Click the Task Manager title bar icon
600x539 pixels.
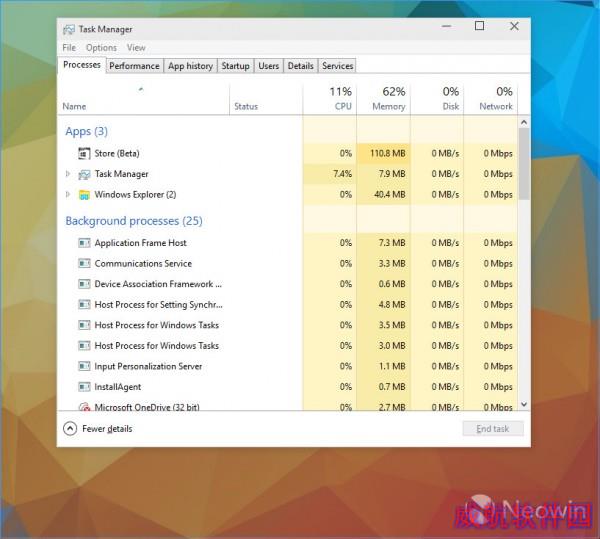(69, 29)
